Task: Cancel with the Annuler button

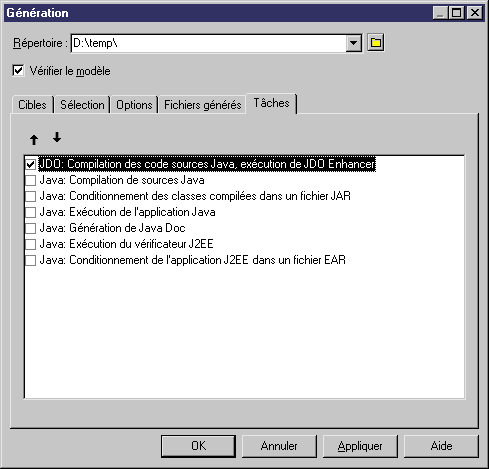Action: click(279, 446)
